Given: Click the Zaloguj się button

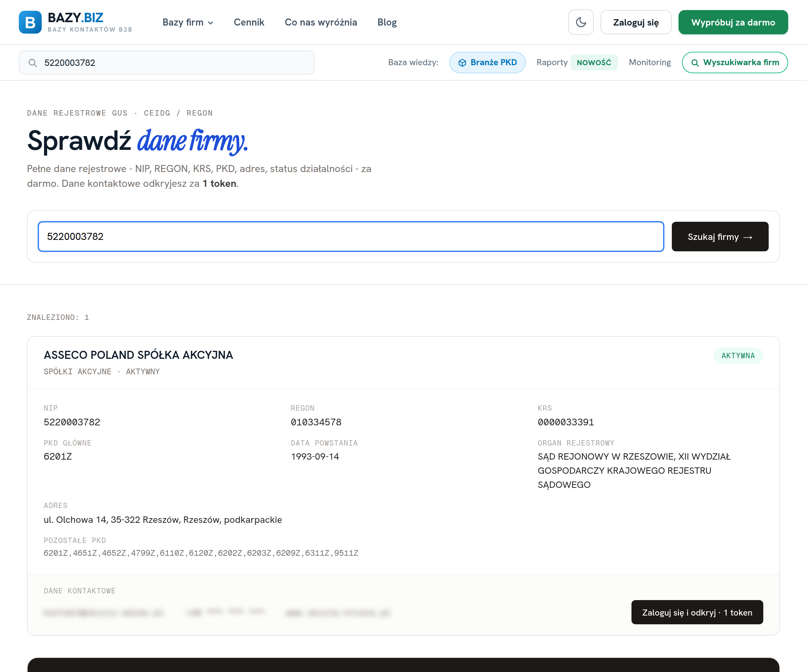Looking at the screenshot, I should (636, 22).
